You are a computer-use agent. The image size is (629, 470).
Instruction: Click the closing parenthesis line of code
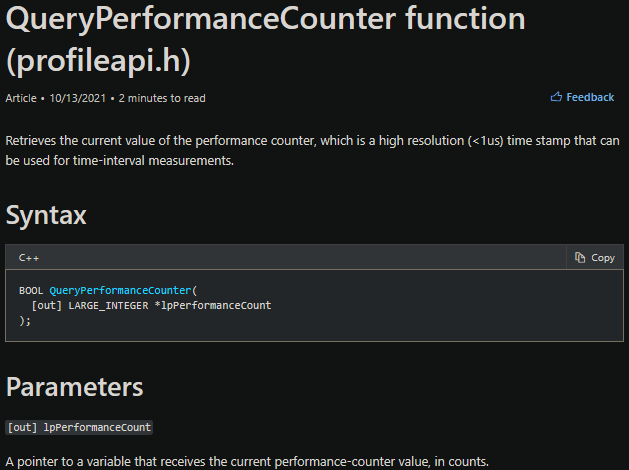pos(25,320)
